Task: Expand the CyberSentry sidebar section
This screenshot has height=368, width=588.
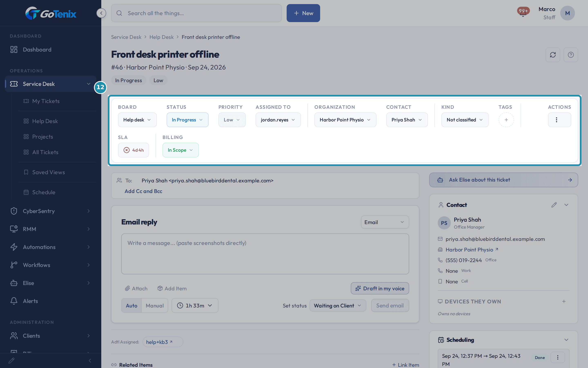Action: (51, 211)
